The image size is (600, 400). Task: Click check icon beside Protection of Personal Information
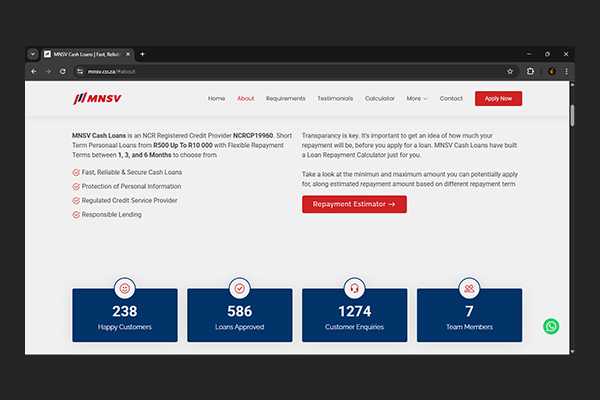pos(76,186)
